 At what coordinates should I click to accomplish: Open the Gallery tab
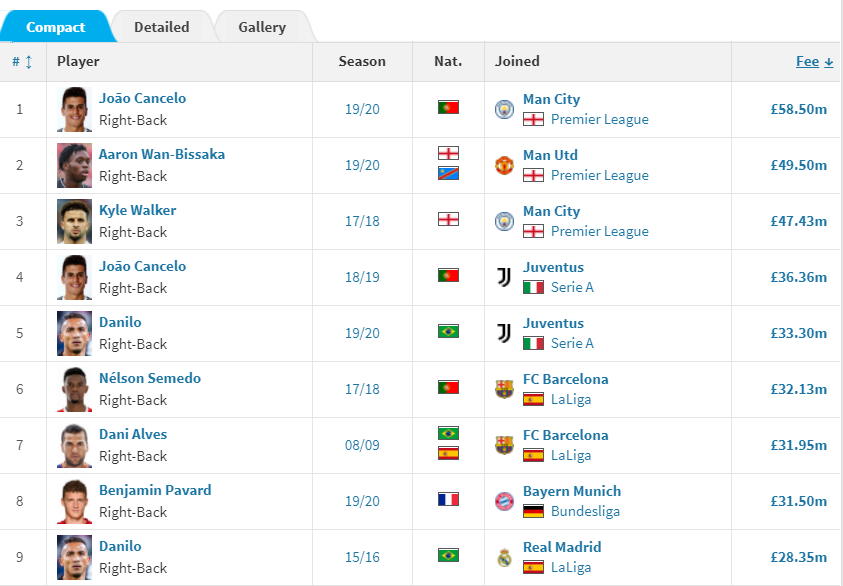pos(262,27)
